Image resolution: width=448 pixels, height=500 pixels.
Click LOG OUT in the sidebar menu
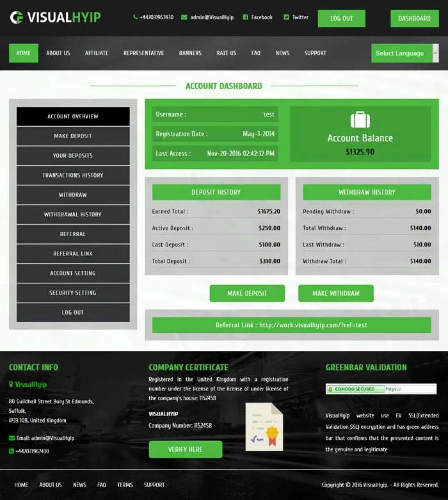tap(73, 312)
